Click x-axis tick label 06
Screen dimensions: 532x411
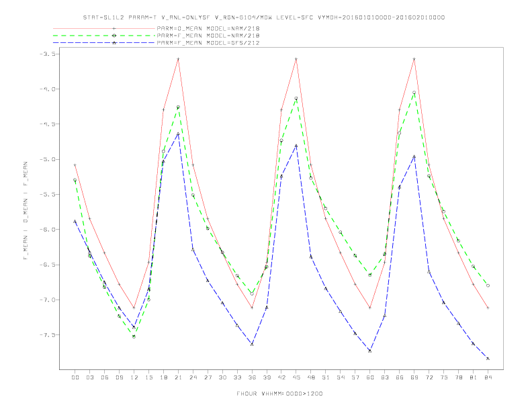[105, 377]
